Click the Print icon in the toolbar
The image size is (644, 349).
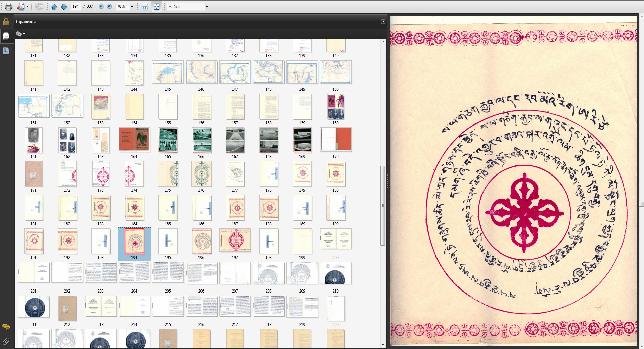point(8,6)
